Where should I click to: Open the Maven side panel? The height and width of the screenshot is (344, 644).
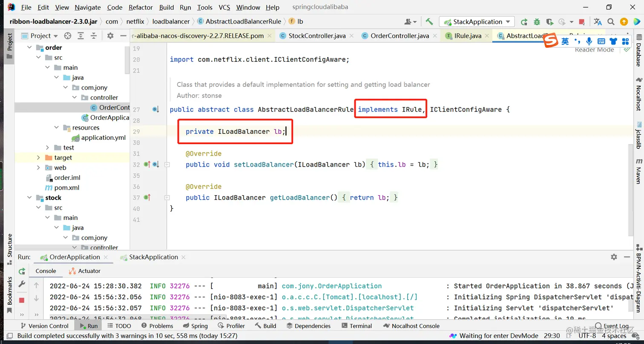(639, 171)
